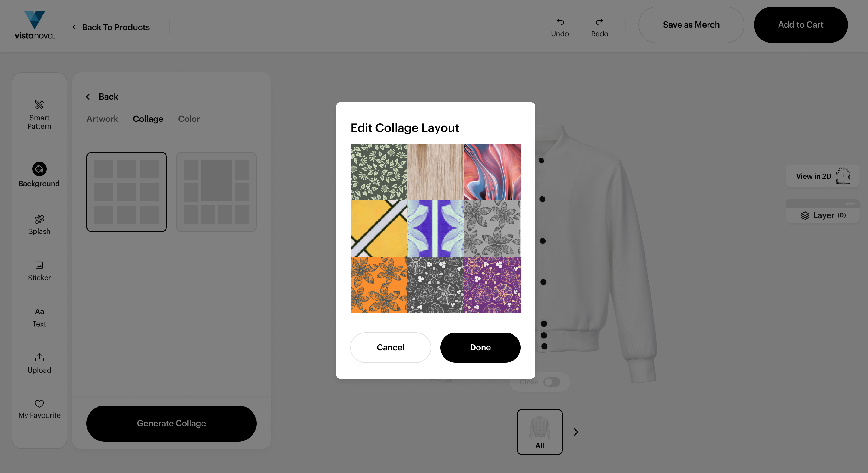The width and height of the screenshot is (868, 473).
Task: Go back with the Back chevron
Action: pyautogui.click(x=88, y=97)
